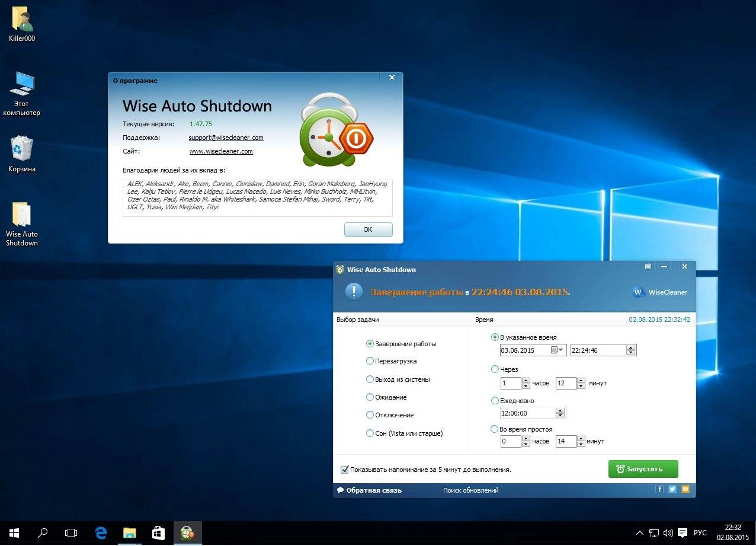756x546 pixels.
Task: Show hidden system tray icons
Action: 640,533
